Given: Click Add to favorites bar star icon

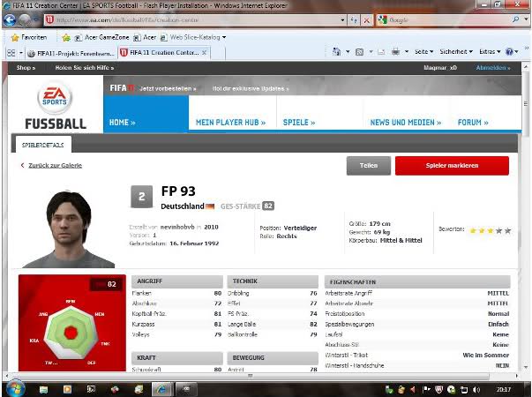Looking at the screenshot, I should pyautogui.click(x=66, y=38).
